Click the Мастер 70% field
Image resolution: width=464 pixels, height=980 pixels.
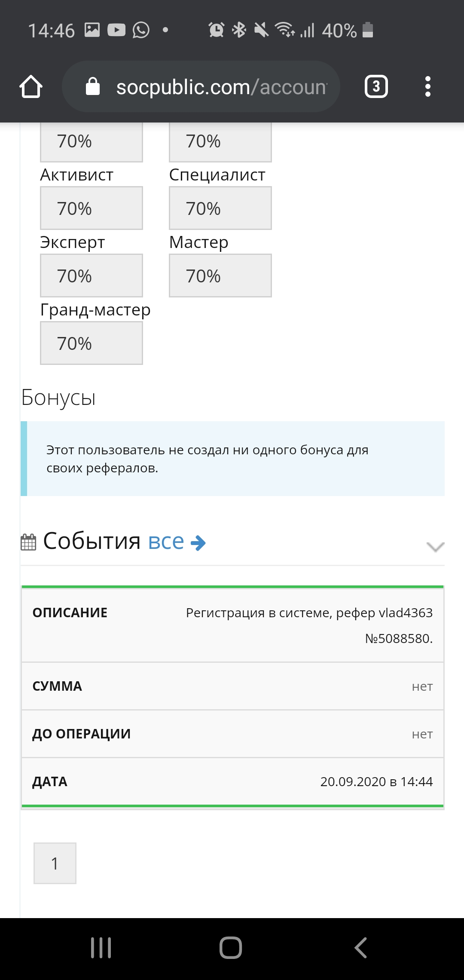[220, 276]
